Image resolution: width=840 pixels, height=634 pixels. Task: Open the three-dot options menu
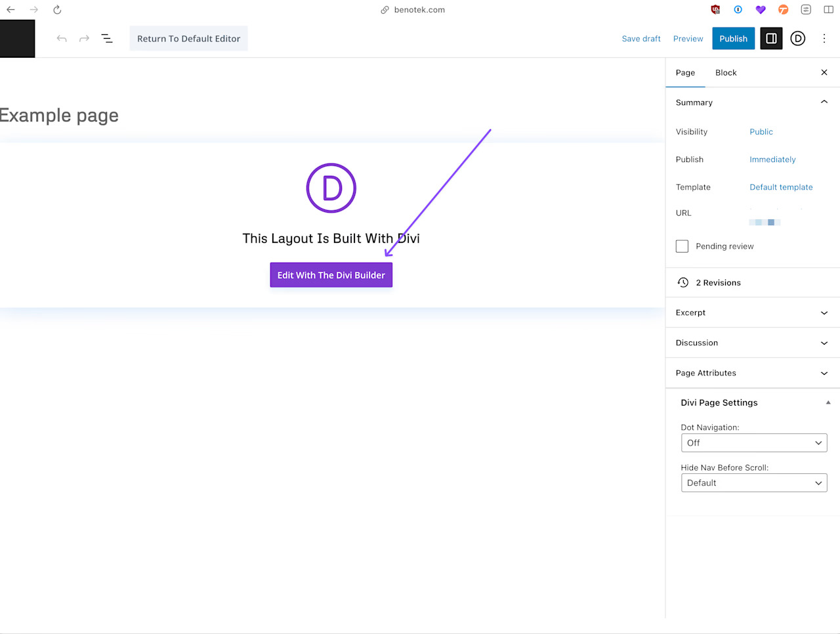[x=824, y=39]
